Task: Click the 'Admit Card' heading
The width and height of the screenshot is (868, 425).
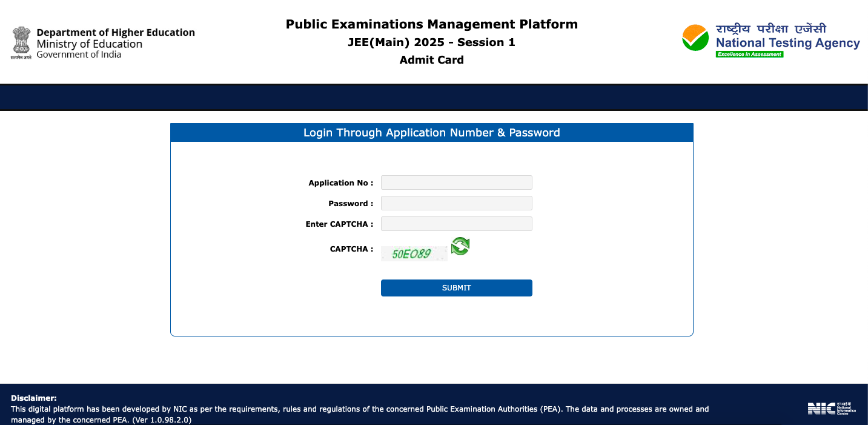Action: point(431,59)
